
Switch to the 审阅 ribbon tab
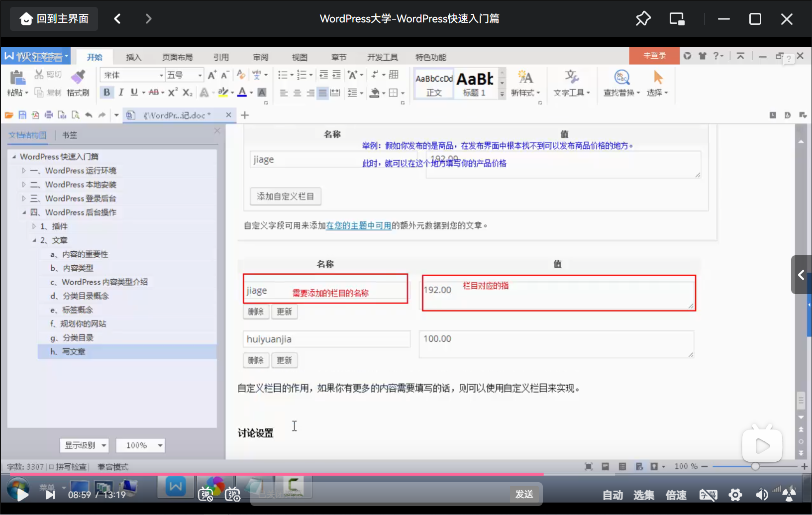click(x=260, y=57)
